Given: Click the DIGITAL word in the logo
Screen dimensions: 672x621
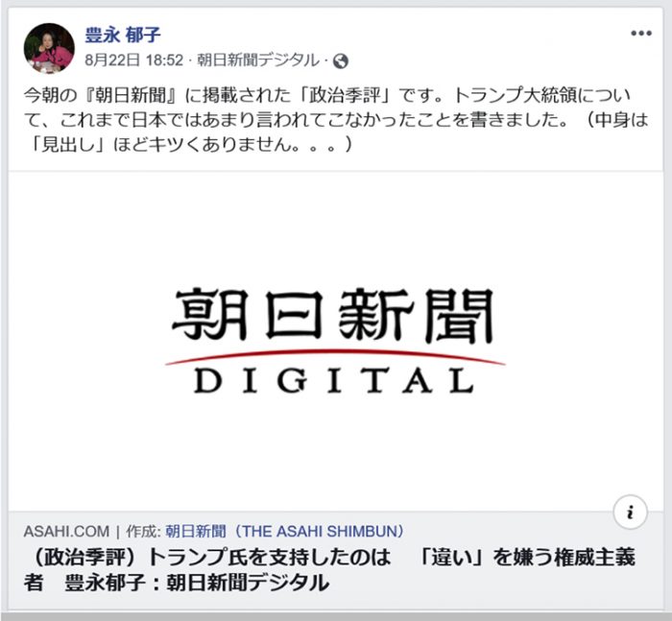Looking at the screenshot, I should coord(334,380).
